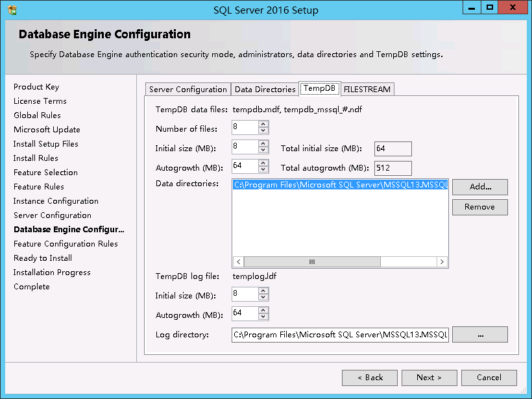Viewport: 532px width, 399px height.
Task: Click the data directories scrollbar right arrow
Action: tap(442, 261)
